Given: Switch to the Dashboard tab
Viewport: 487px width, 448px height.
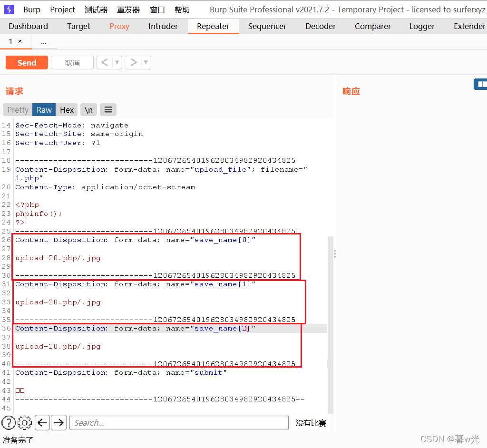Looking at the screenshot, I should [28, 27].
